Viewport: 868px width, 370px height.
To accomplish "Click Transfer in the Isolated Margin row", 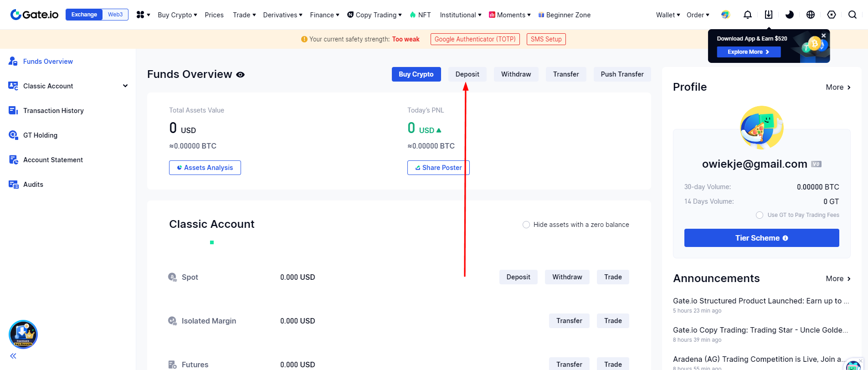I will [569, 321].
